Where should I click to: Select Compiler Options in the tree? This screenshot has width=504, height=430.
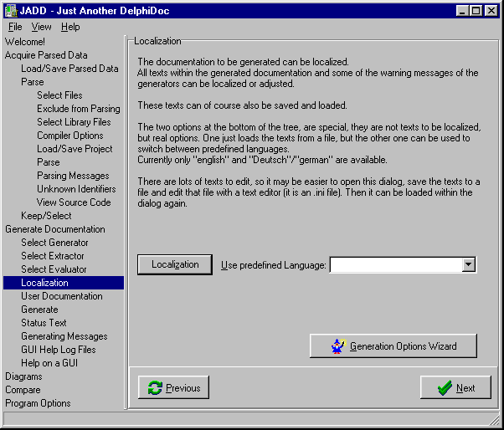point(70,136)
